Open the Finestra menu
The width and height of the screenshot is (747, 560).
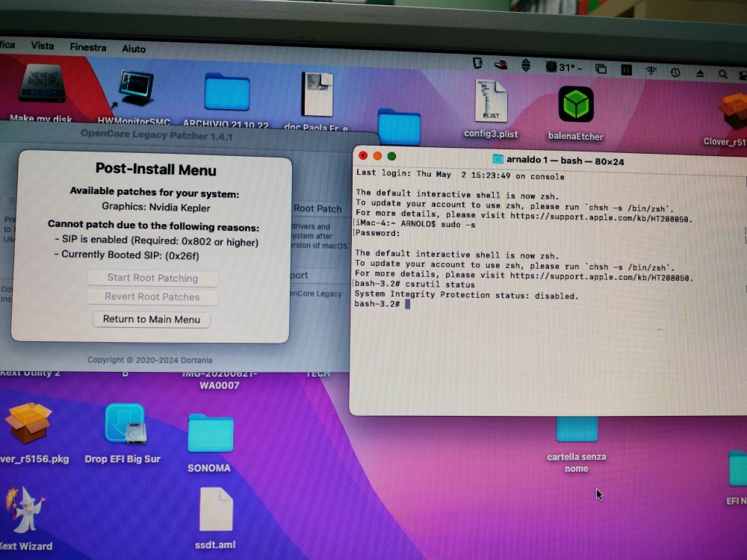(x=87, y=47)
